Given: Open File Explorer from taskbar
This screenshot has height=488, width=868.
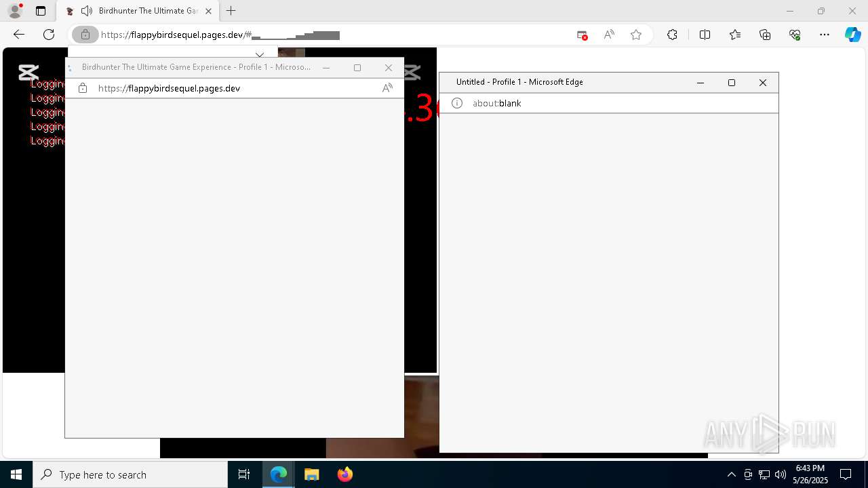Looking at the screenshot, I should coord(311,474).
